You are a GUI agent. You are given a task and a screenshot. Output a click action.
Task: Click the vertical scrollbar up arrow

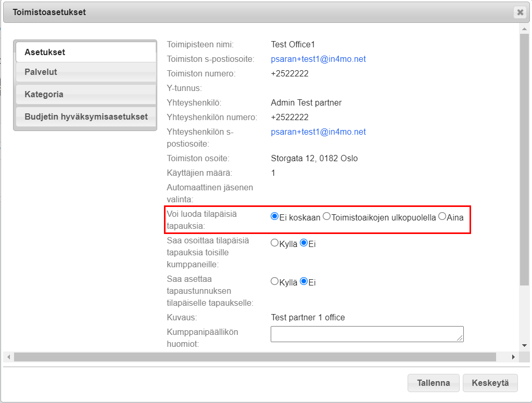pos(524,29)
